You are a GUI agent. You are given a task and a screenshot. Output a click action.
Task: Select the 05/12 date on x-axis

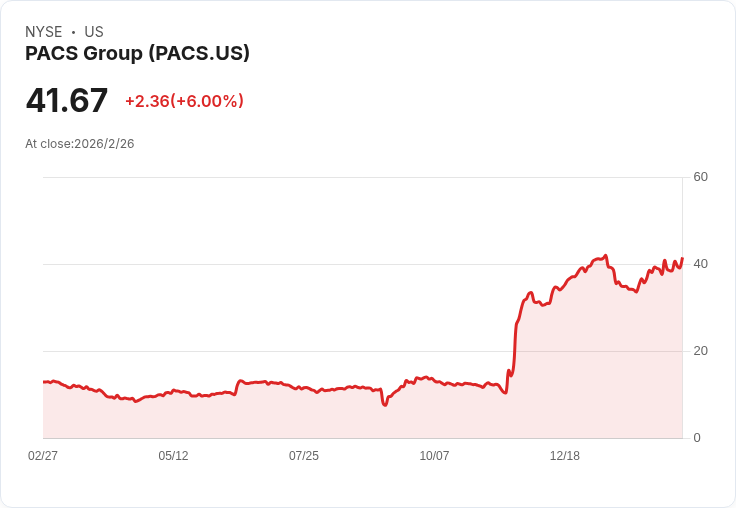pos(173,456)
